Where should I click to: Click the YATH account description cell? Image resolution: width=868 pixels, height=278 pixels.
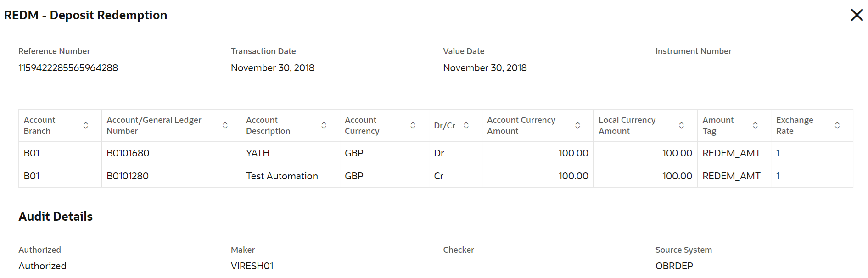(258, 153)
